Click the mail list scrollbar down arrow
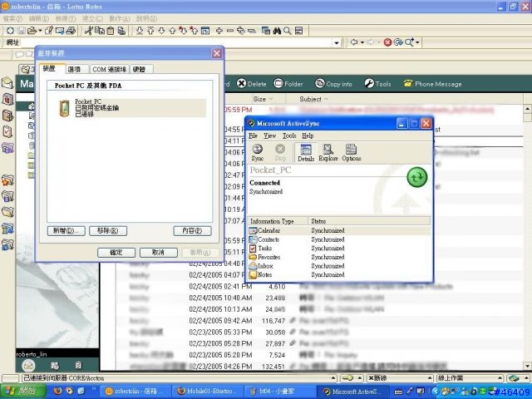 [528, 366]
